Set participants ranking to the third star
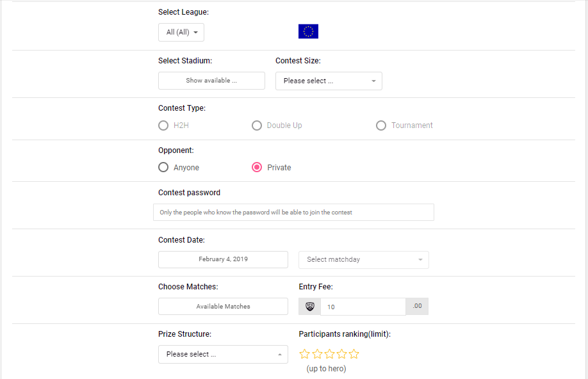The height and width of the screenshot is (379, 588). tap(330, 354)
